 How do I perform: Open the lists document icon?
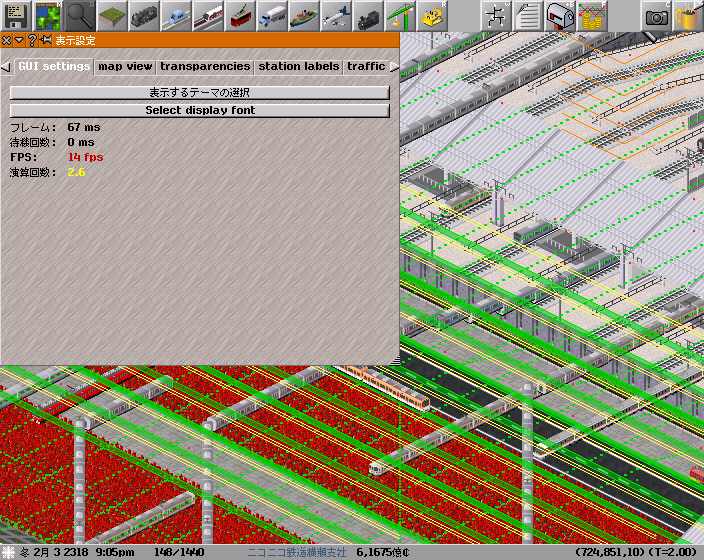[x=528, y=16]
